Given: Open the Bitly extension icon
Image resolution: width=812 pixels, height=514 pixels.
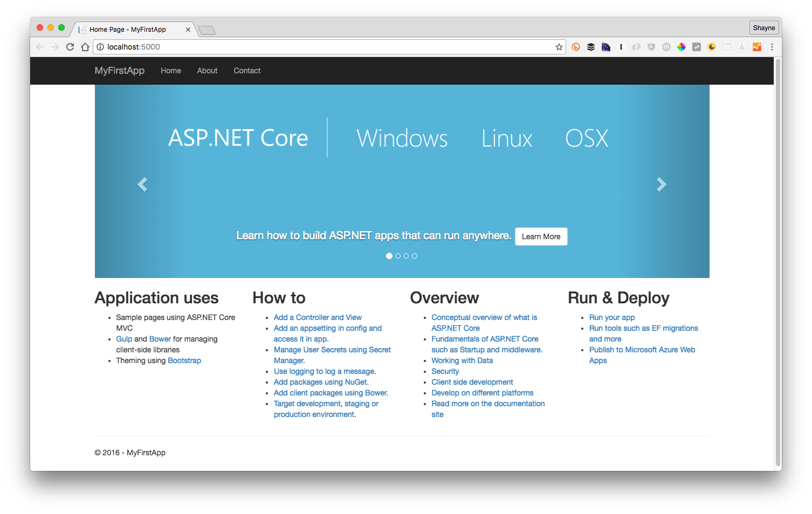Looking at the screenshot, I should click(x=575, y=47).
